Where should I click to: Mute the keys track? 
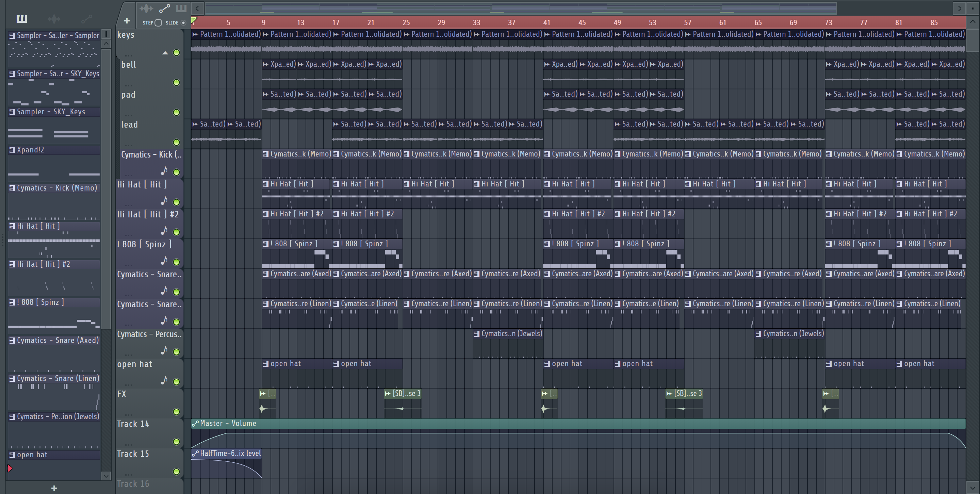[176, 53]
